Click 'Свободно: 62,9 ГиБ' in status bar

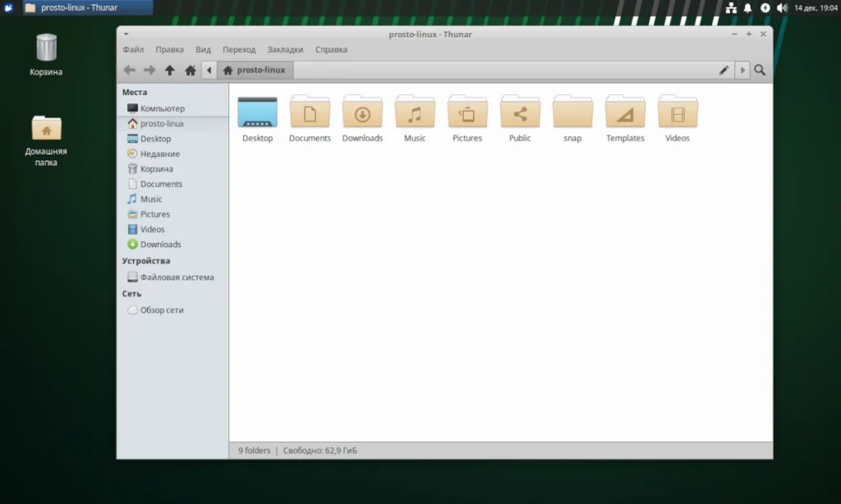pos(319,451)
